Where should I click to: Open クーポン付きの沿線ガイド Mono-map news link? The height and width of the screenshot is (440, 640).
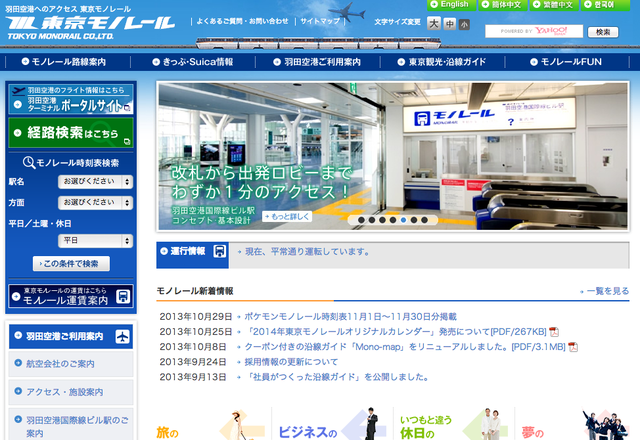click(x=404, y=347)
